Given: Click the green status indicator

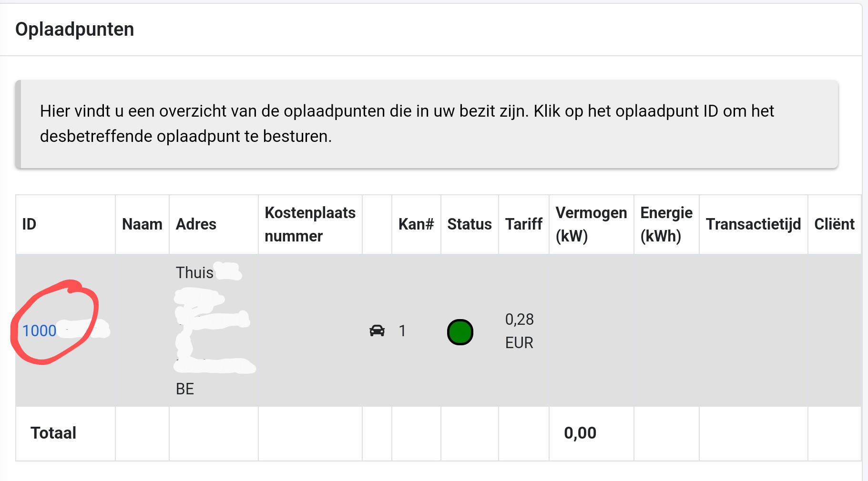Looking at the screenshot, I should [460, 332].
